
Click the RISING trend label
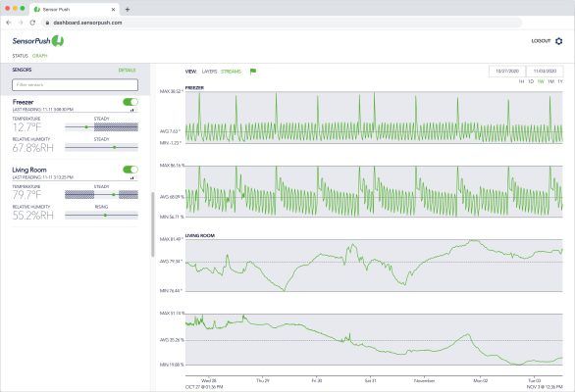pyautogui.click(x=102, y=207)
